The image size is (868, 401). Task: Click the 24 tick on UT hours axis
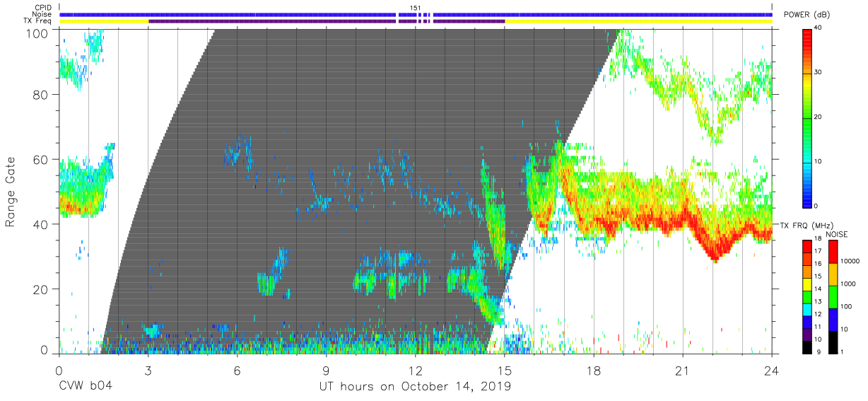[772, 370]
